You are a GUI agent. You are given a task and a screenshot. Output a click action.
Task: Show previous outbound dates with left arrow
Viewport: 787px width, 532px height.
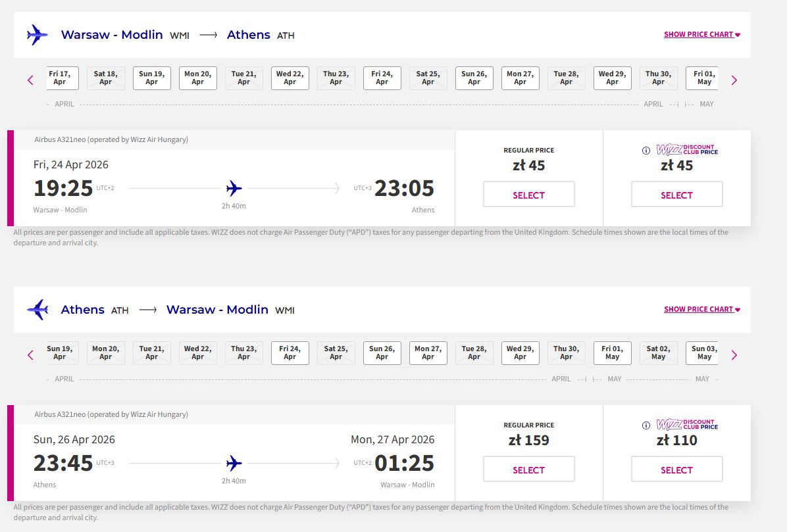tap(31, 80)
